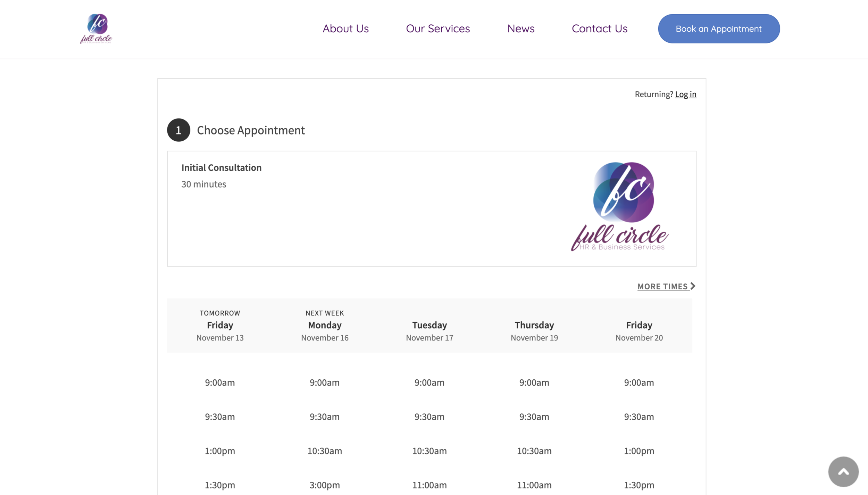Click the More Times chevron arrow
This screenshot has width=868, height=495.
693,286
